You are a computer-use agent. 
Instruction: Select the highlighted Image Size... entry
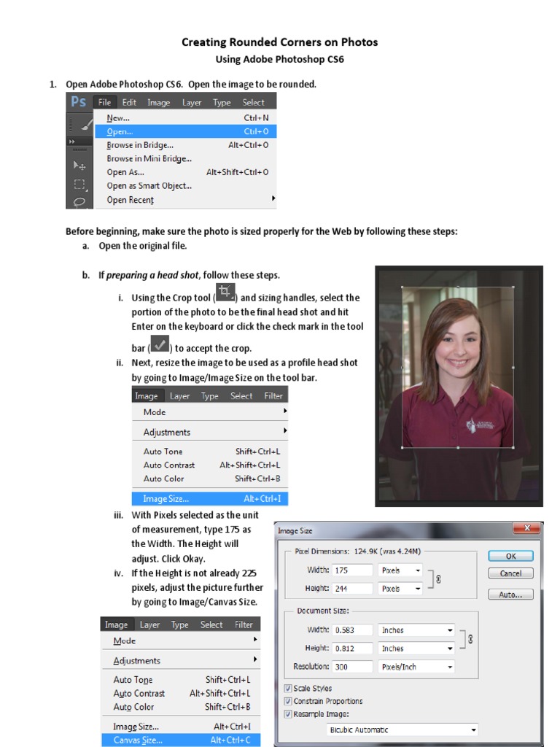click(x=210, y=499)
